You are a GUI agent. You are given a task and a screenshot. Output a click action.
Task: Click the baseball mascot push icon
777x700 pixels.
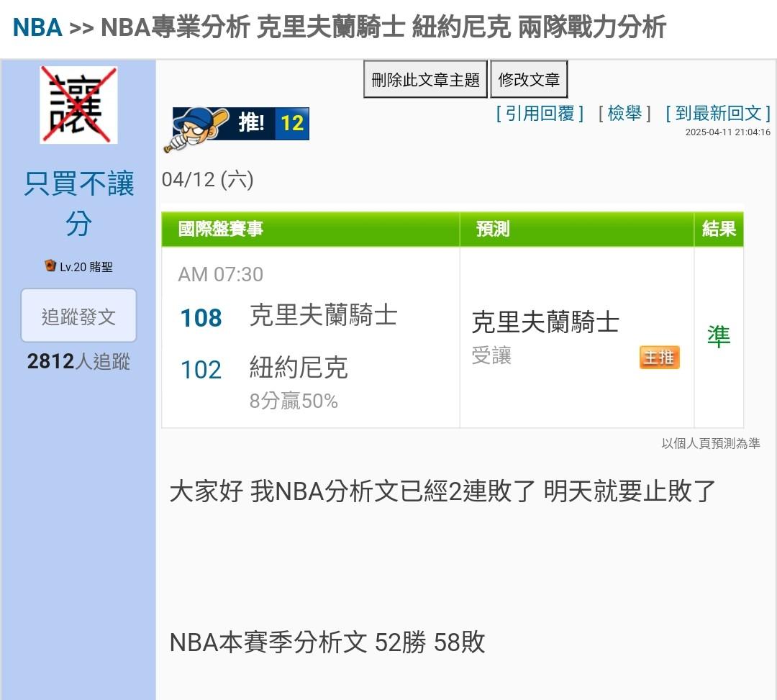point(196,128)
